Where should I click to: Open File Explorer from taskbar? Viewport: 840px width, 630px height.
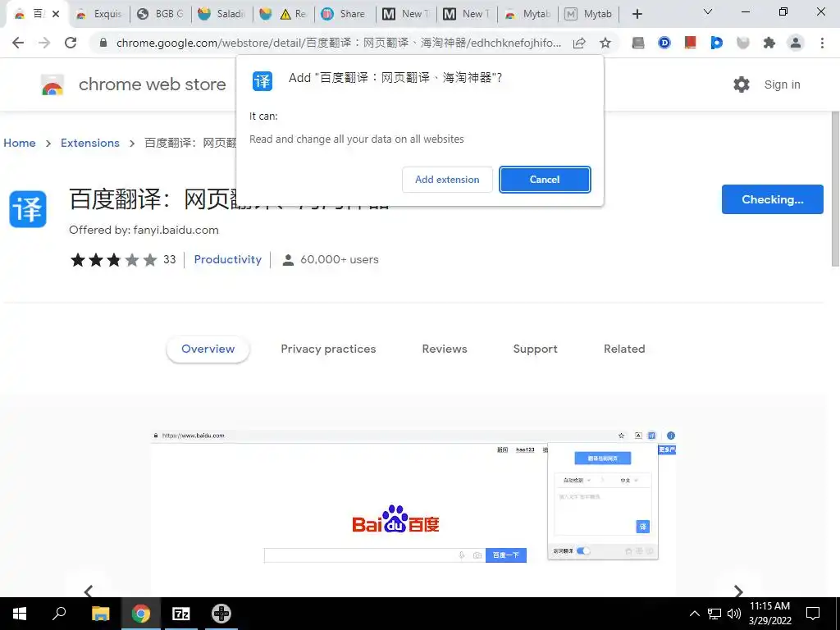click(x=100, y=614)
